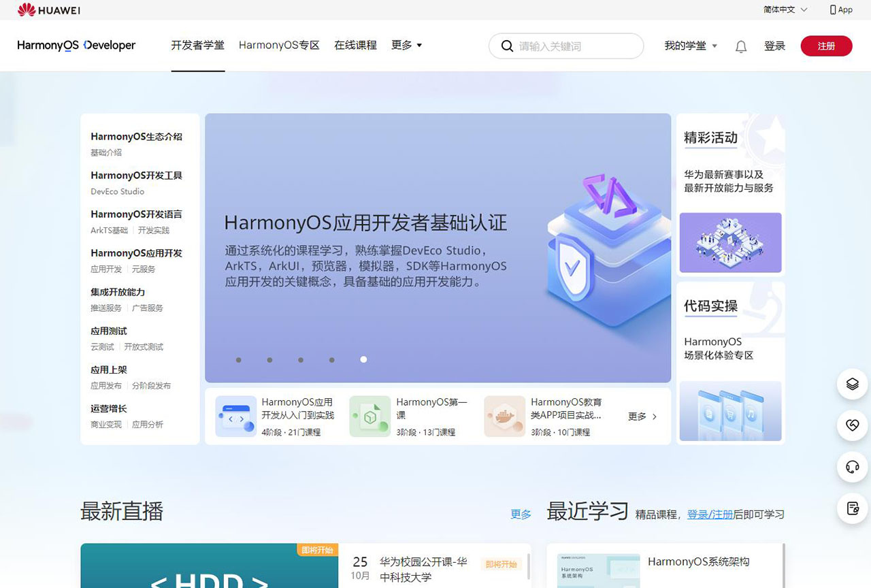This screenshot has height=588, width=871.
Task: Open the stacked layers floating icon
Action: click(x=852, y=384)
